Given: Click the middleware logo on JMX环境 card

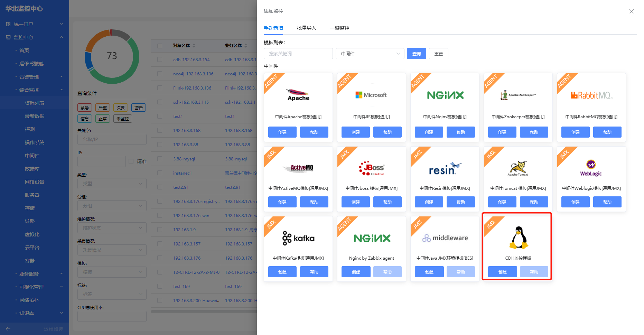Looking at the screenshot, I should tap(445, 238).
